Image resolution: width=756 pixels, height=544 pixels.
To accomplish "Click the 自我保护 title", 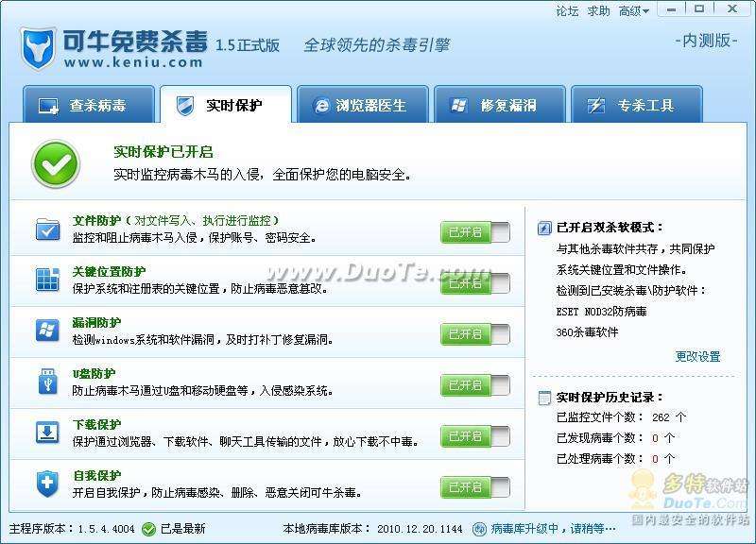I will click(96, 476).
